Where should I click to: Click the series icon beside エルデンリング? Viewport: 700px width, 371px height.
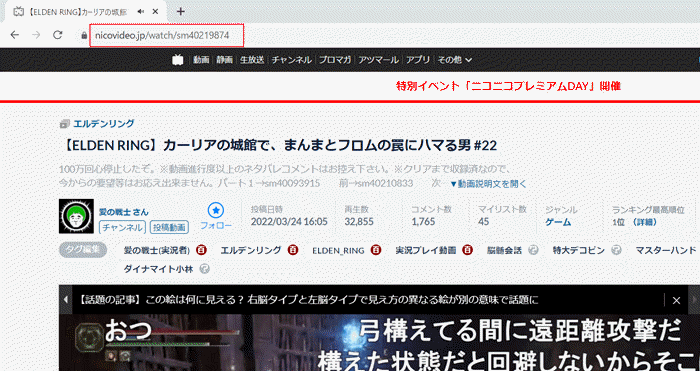click(x=65, y=124)
